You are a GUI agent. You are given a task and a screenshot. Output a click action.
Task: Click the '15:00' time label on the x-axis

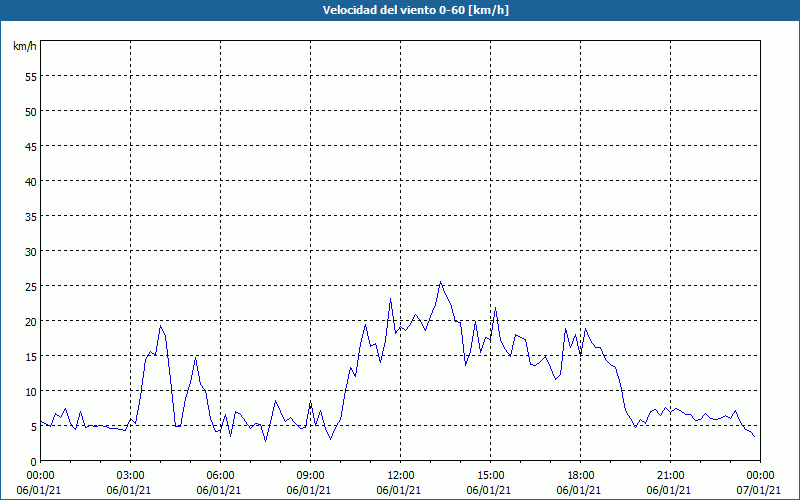(x=491, y=476)
